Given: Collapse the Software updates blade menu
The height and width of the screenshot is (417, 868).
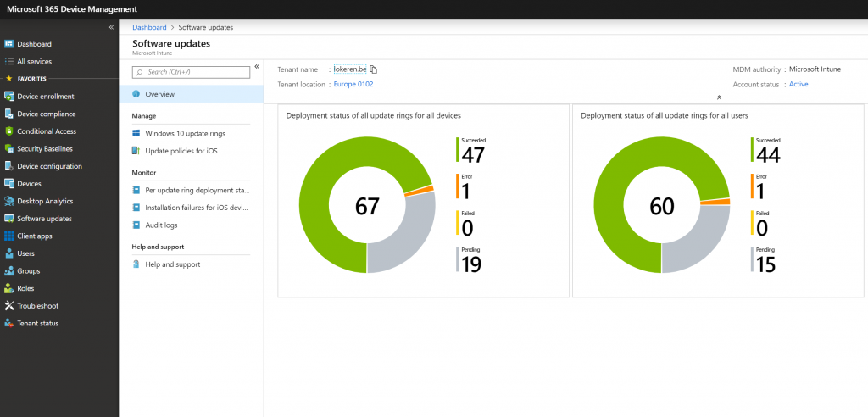Looking at the screenshot, I should [257, 66].
